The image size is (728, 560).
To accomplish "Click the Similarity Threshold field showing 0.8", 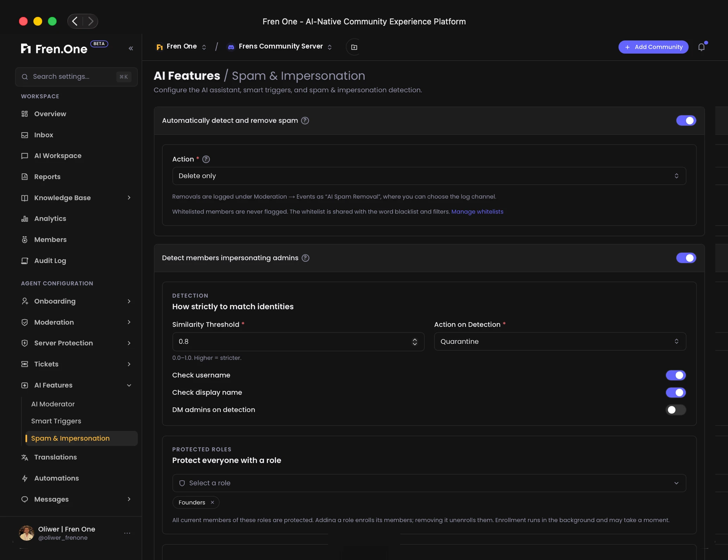I will pos(298,342).
